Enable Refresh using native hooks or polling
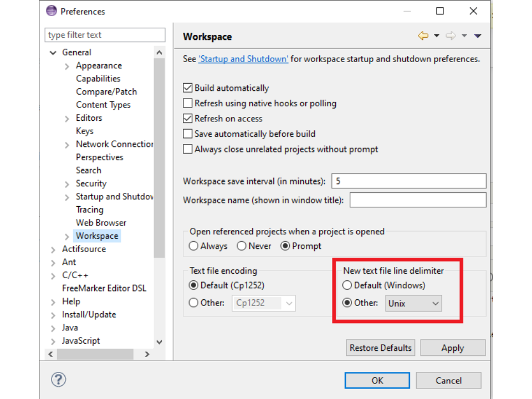 click(188, 103)
